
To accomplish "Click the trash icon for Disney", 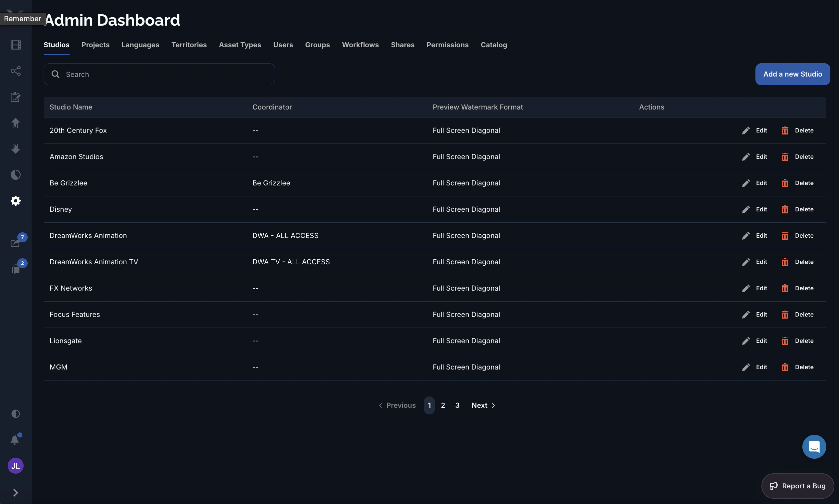I will pos(785,209).
